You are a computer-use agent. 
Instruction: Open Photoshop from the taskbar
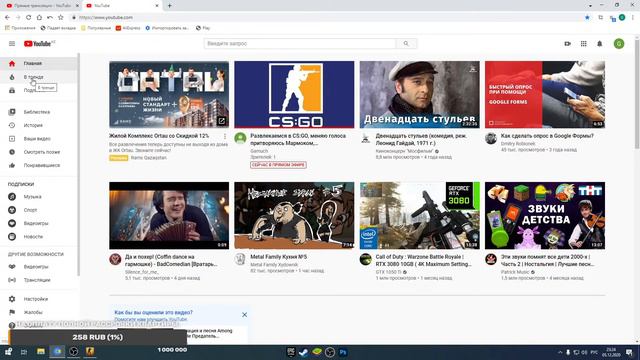coord(343,352)
